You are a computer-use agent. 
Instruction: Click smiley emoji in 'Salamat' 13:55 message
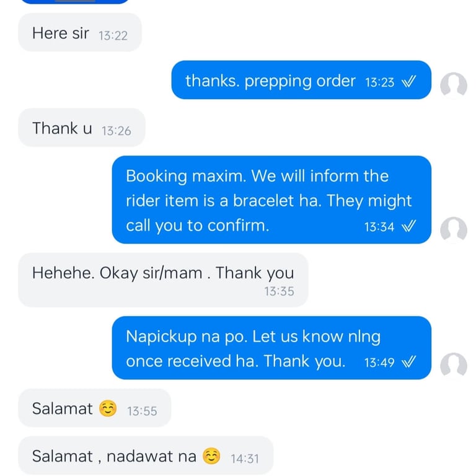click(108, 408)
